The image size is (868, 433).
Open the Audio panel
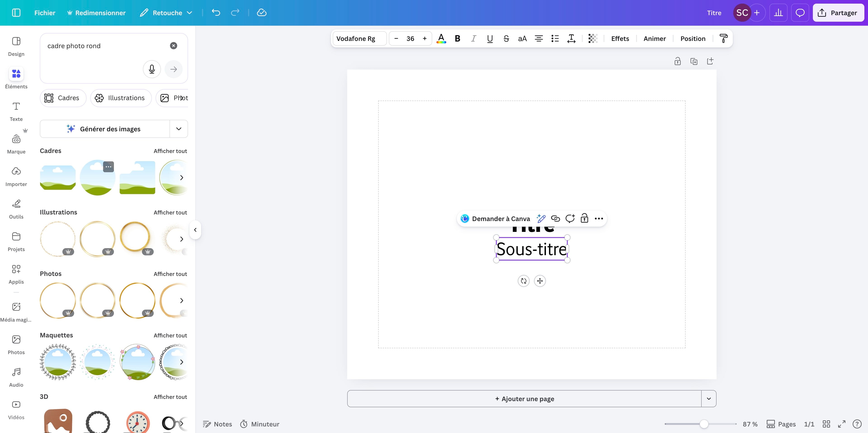pos(16,377)
